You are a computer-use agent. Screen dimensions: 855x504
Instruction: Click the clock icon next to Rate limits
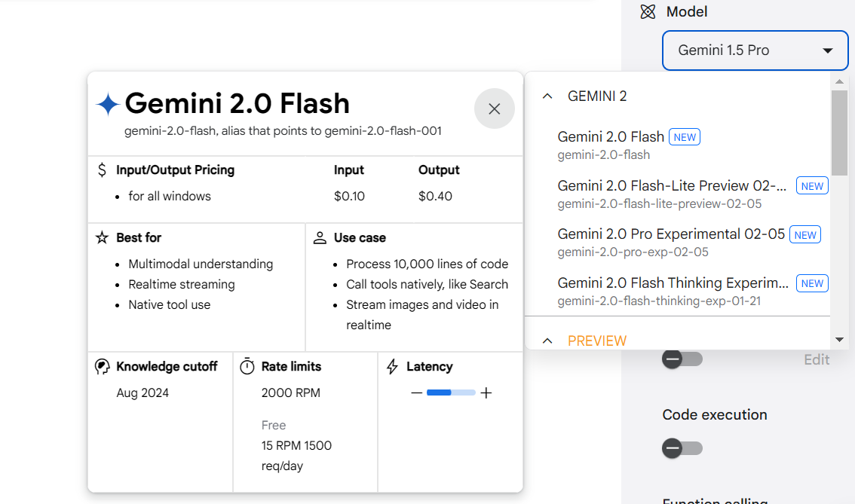click(247, 366)
